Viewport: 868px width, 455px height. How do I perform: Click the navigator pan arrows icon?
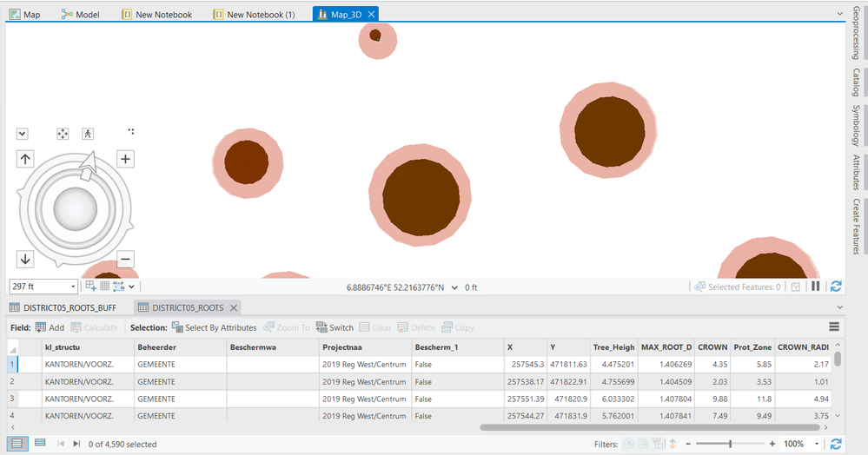click(63, 134)
